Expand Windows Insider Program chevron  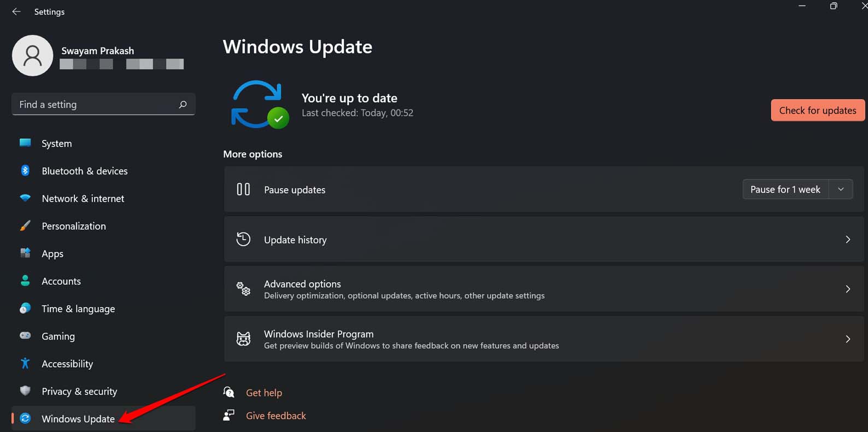(848, 339)
